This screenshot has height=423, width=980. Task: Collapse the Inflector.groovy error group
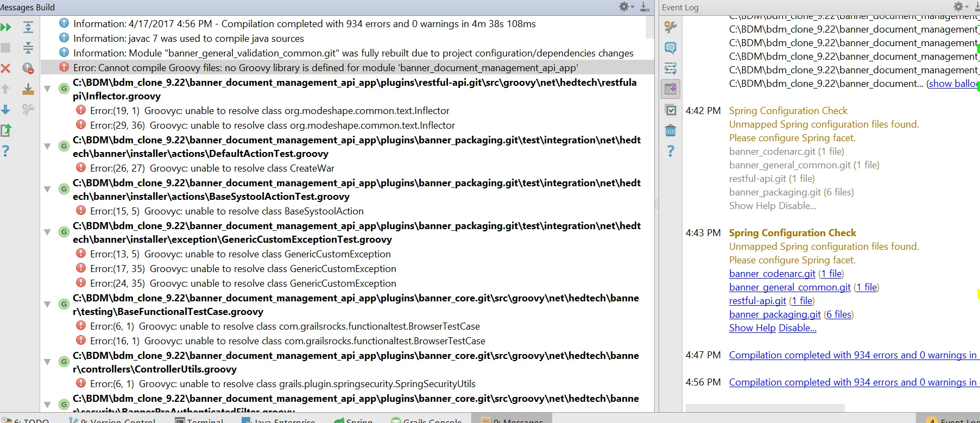(x=48, y=89)
